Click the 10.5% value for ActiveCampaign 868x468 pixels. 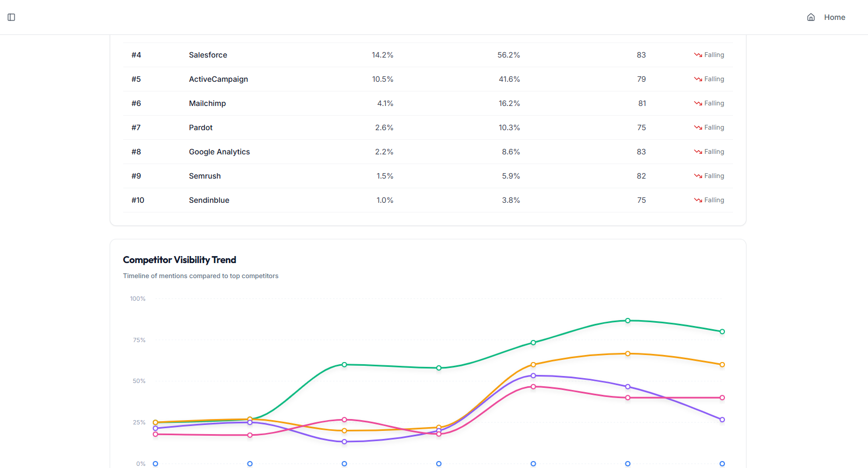(x=382, y=79)
